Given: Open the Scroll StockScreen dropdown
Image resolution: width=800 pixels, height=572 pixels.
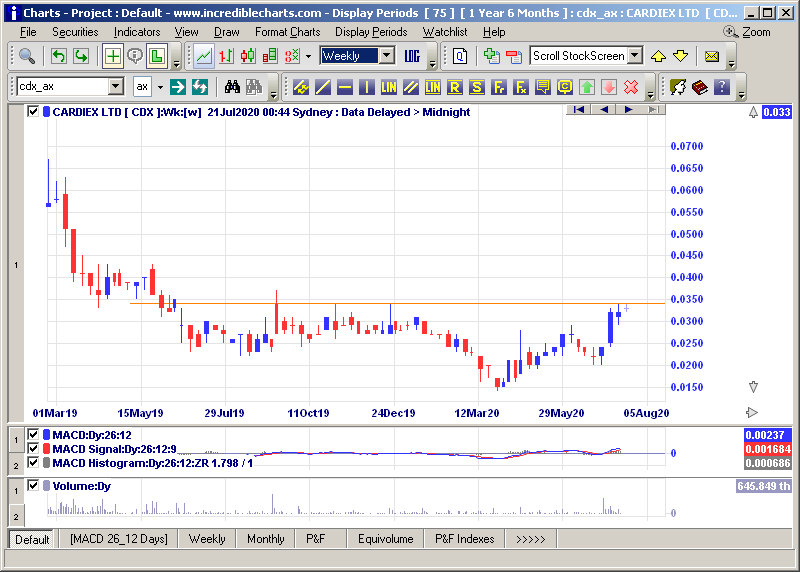Looking at the screenshot, I should tap(635, 55).
